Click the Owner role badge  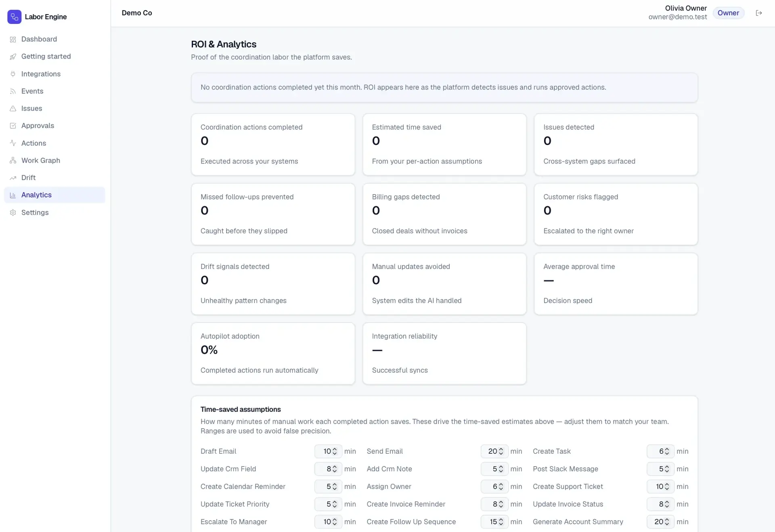728,13
